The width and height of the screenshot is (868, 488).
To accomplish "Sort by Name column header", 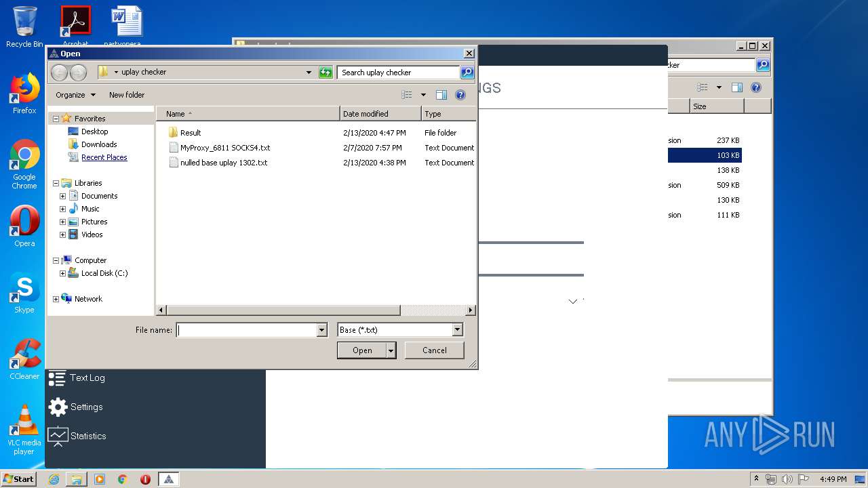I will point(248,114).
